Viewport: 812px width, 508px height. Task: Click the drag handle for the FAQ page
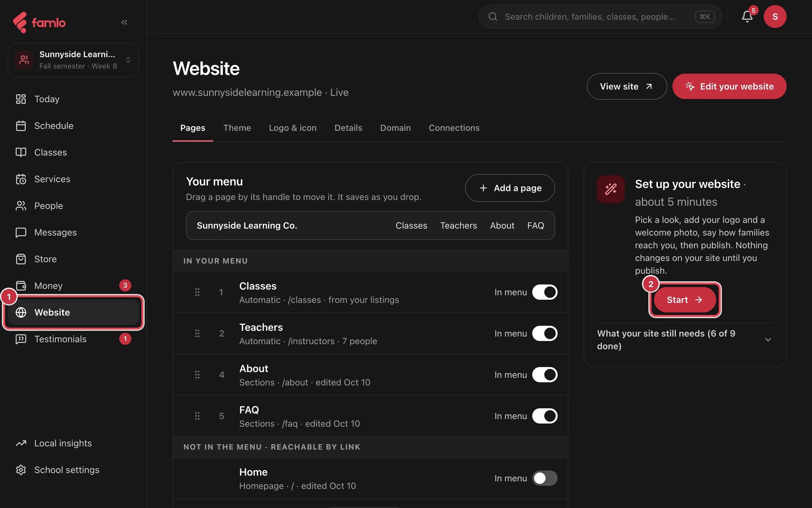point(197,416)
